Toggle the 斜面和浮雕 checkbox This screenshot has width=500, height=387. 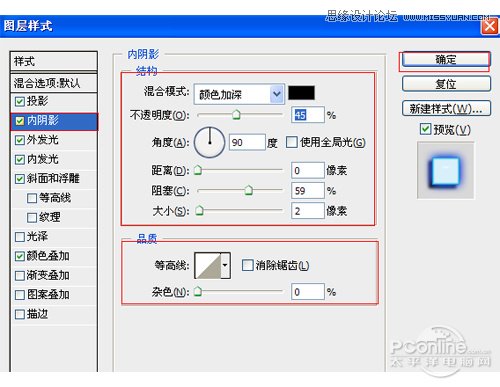20,179
